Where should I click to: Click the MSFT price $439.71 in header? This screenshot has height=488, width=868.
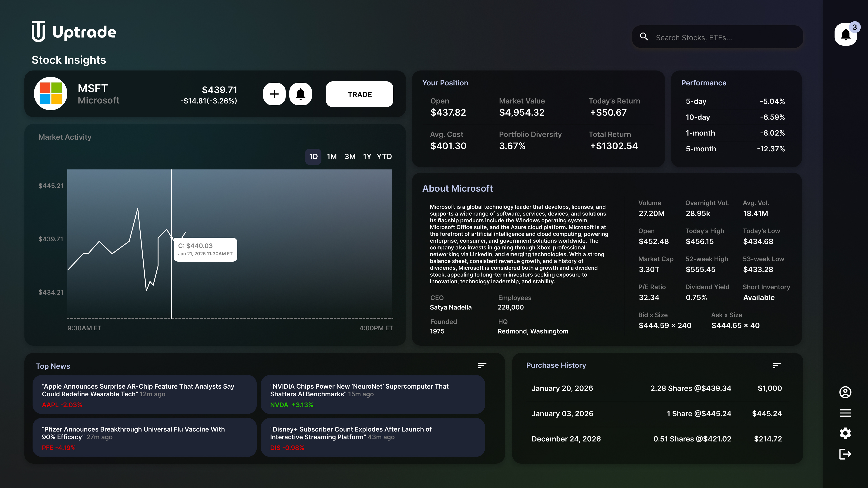[219, 90]
